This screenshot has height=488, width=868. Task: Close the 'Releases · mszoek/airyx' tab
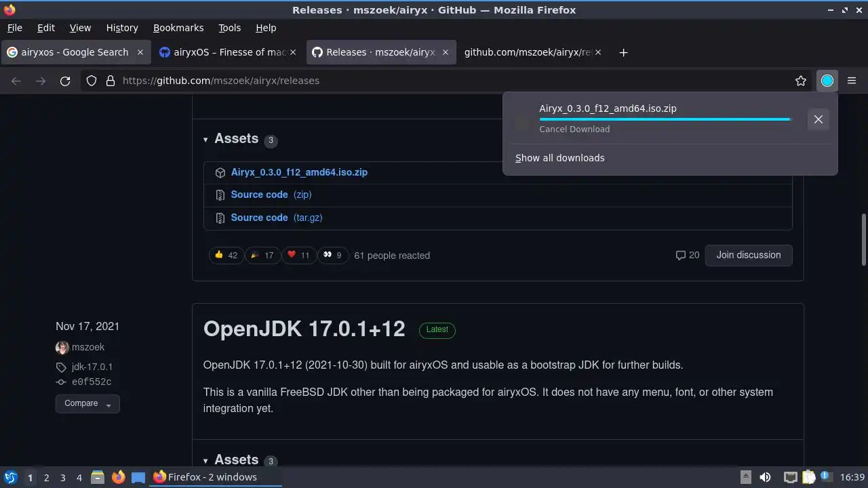[446, 52]
